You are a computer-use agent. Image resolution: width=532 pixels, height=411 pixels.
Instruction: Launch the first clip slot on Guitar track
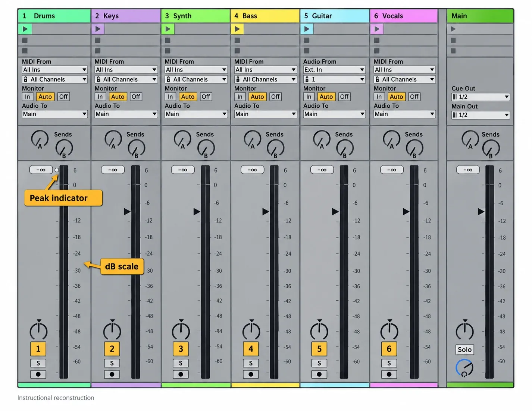point(307,29)
